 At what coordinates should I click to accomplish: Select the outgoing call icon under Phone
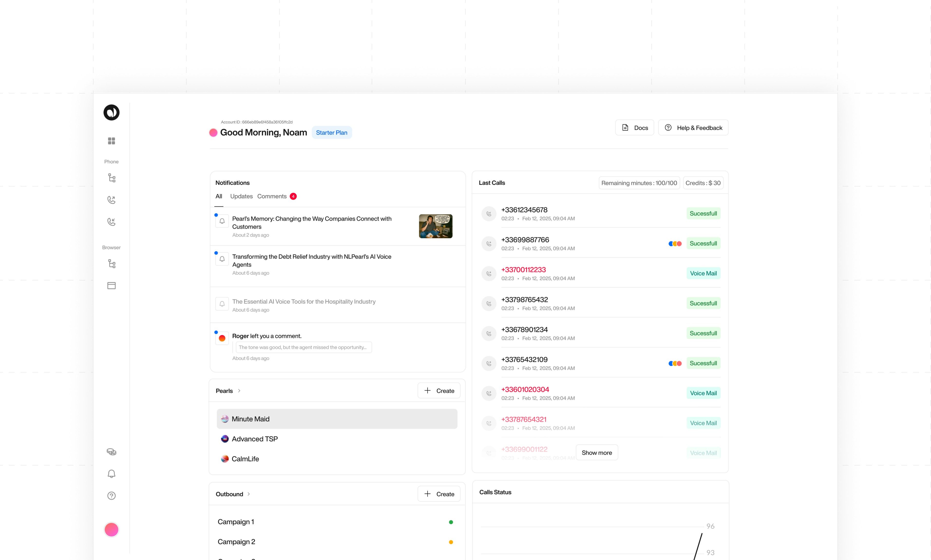point(111,200)
